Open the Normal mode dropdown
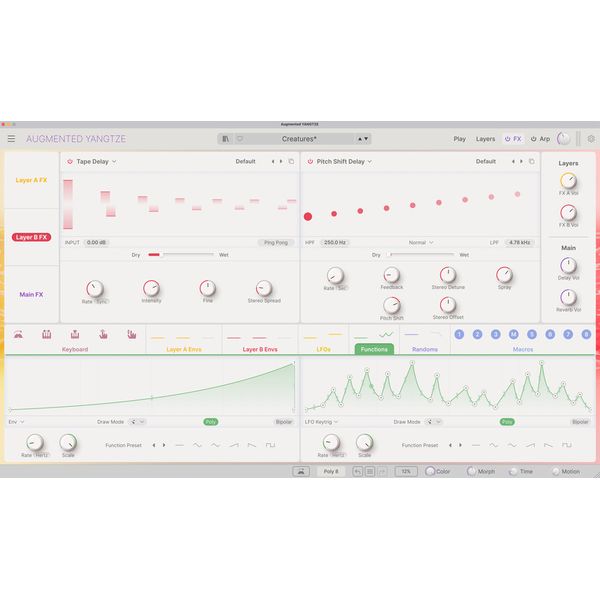Viewport: 600px width, 600px height. [x=421, y=243]
